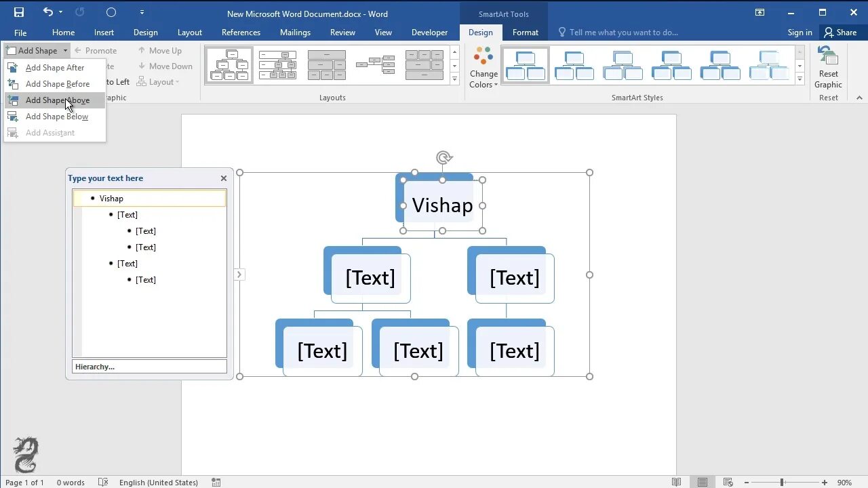868x488 pixels.
Task: Select the second organization chart layout thumbnail
Action: pyautogui.click(x=278, y=65)
